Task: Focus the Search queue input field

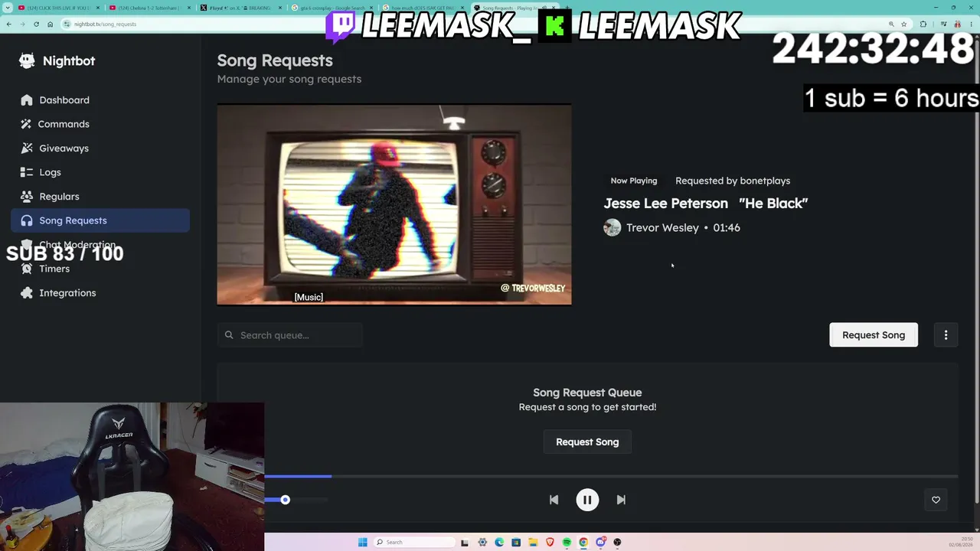Action: coord(289,335)
